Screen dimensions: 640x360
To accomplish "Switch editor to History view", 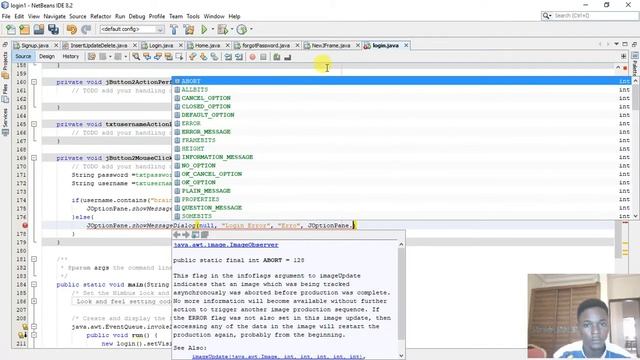I will pos(71,56).
